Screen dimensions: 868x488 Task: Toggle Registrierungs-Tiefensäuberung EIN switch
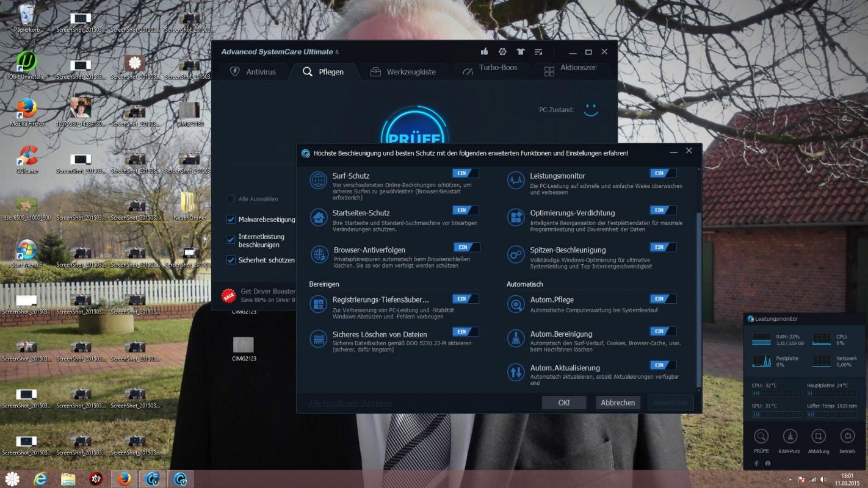click(x=465, y=299)
